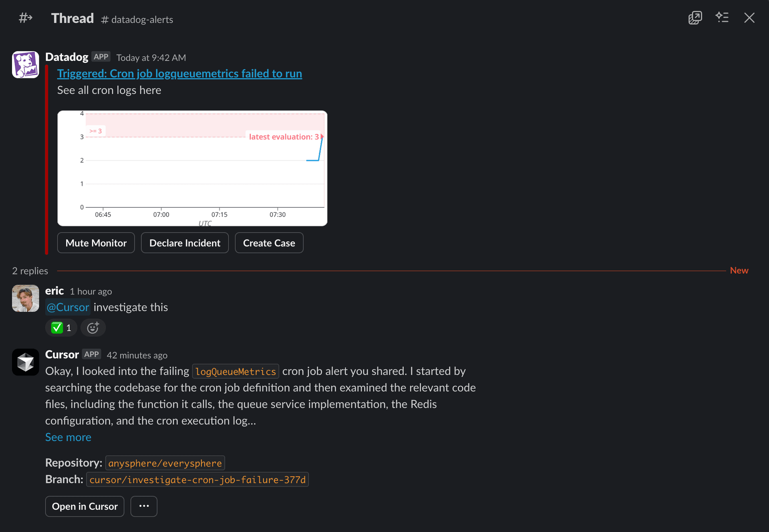Click eric's profile avatar

(26, 298)
